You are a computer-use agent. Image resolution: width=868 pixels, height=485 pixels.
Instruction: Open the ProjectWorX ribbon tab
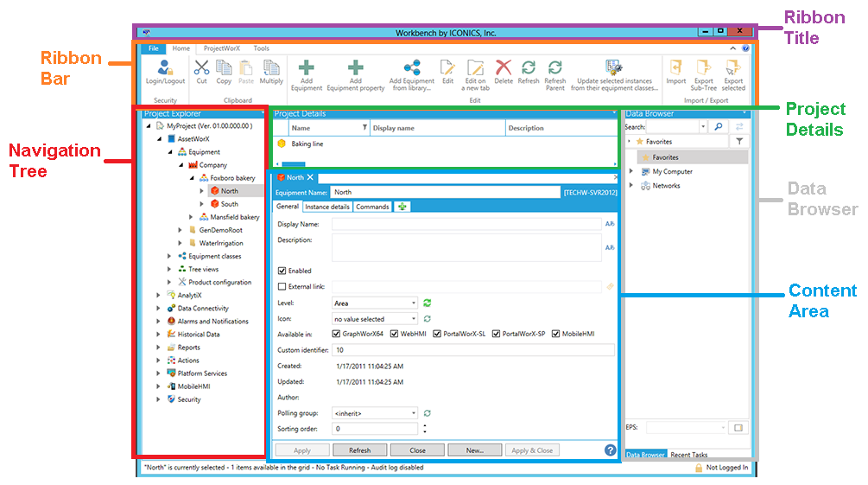click(221, 48)
